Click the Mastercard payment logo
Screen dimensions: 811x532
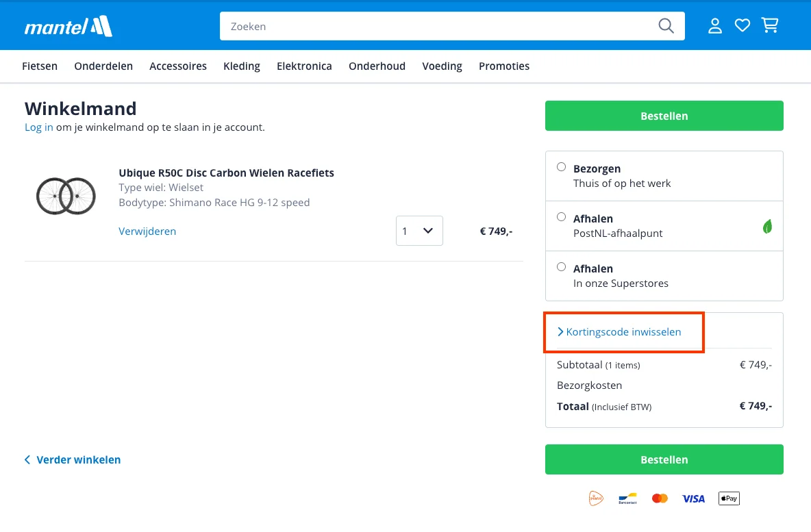tap(660, 498)
